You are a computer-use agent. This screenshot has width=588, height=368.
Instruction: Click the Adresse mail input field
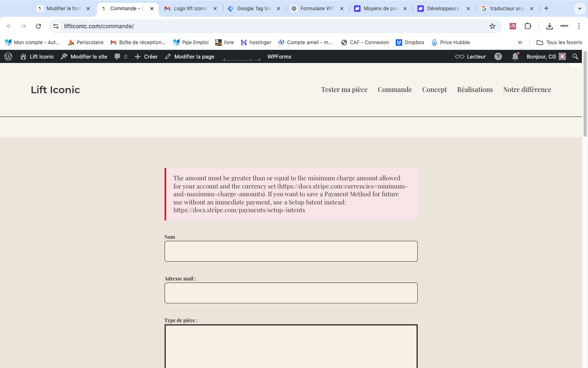coord(291,293)
